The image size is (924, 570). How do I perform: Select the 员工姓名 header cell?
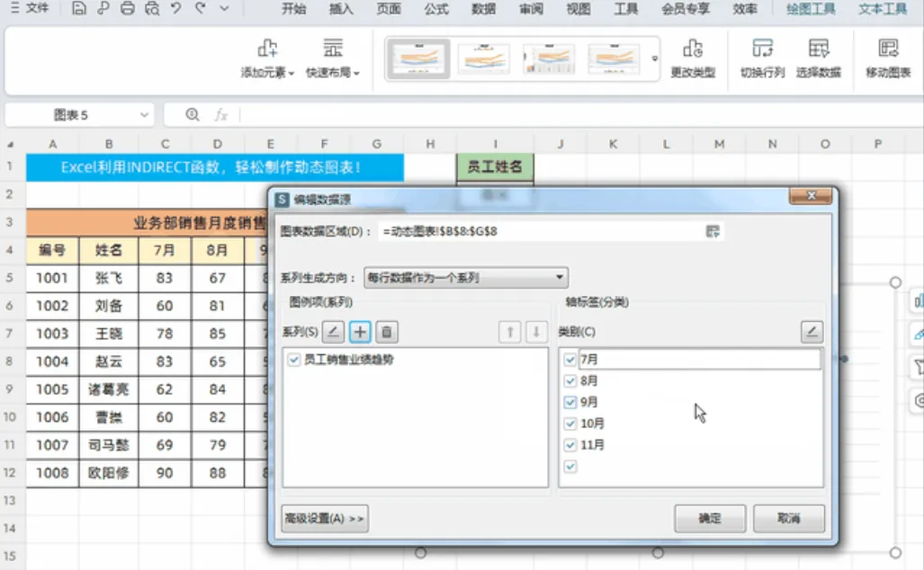[495, 167]
